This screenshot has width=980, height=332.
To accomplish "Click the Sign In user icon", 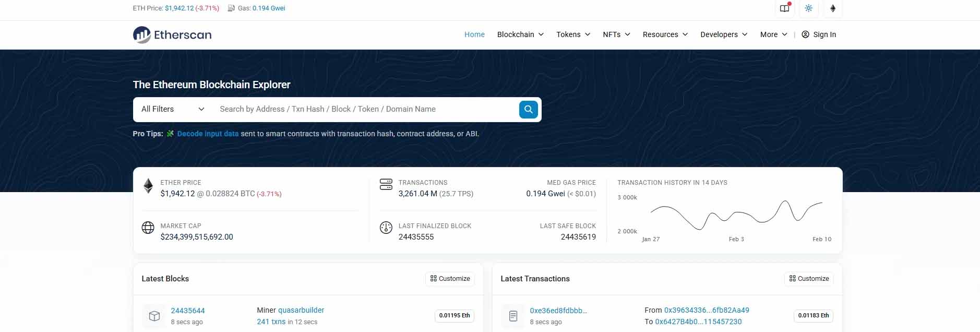I will tap(805, 34).
